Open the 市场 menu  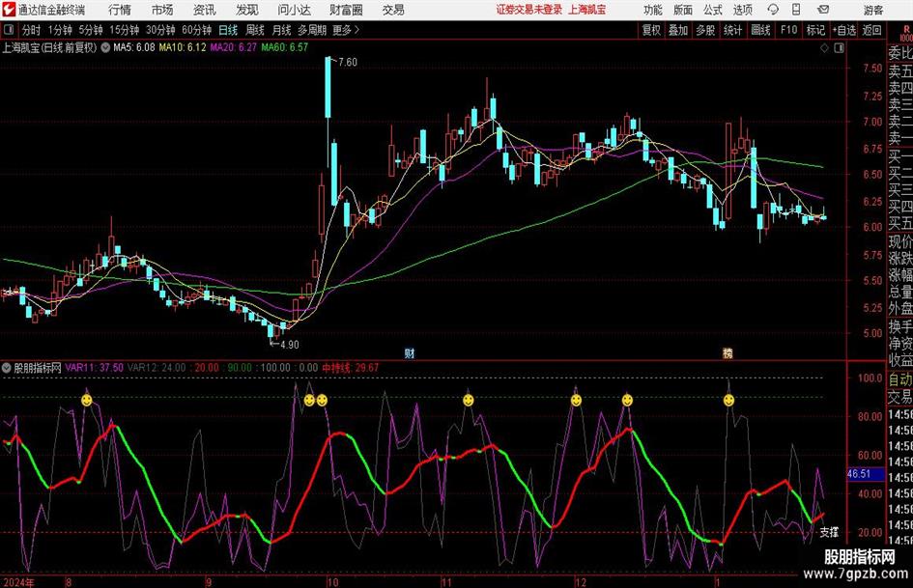click(x=162, y=10)
